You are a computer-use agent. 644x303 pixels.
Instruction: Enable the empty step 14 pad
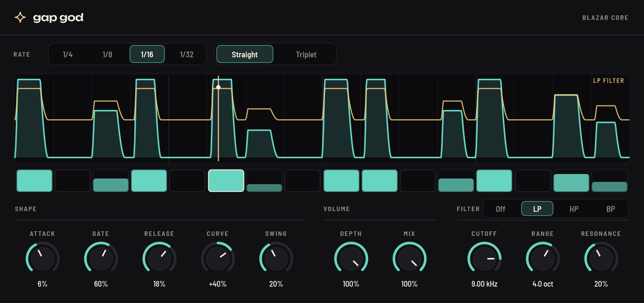(533, 181)
